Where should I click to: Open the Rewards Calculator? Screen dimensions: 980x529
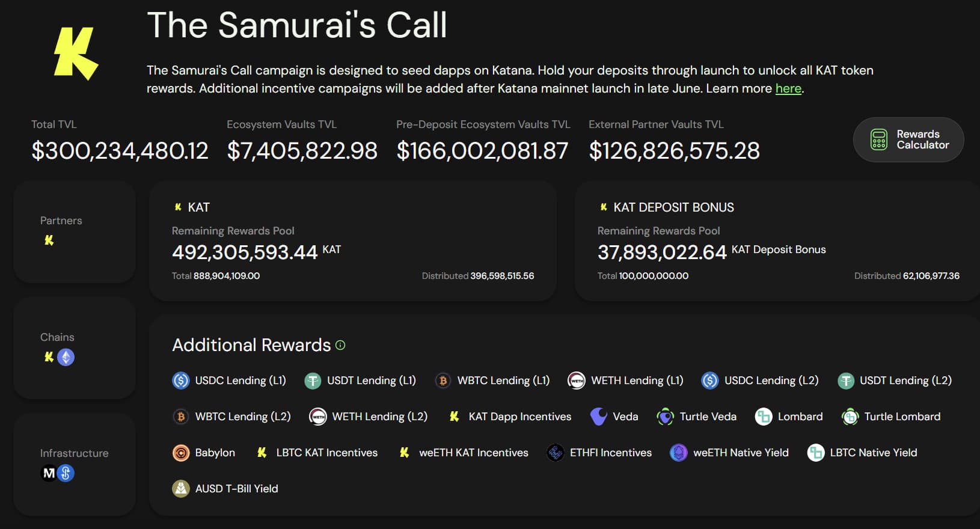908,139
